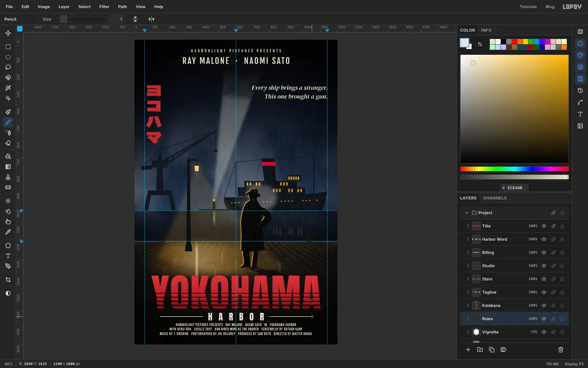Activate the Magic Wand tool
The width and height of the screenshot is (588, 368).
pyautogui.click(x=8, y=88)
